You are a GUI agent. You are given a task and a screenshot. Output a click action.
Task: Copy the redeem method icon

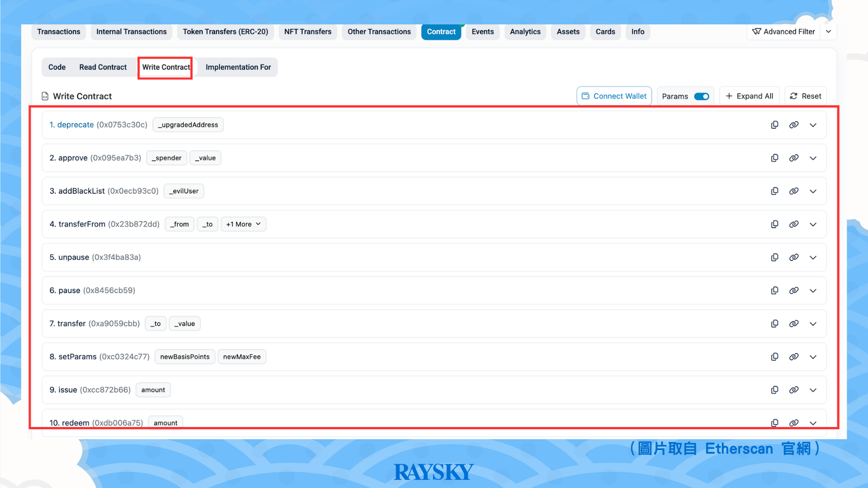[774, 423]
